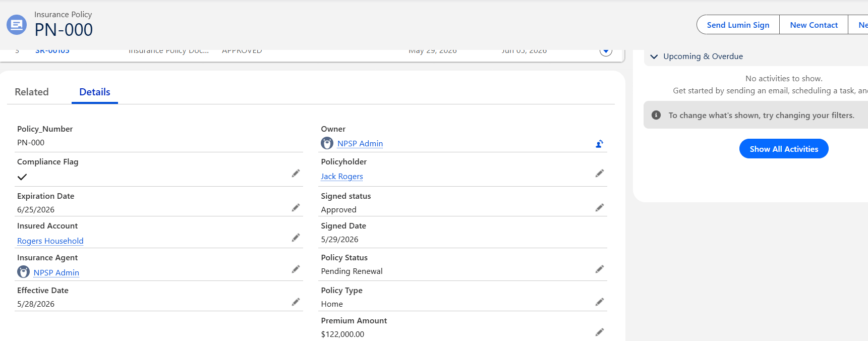Viewport: 868px width, 341px height.
Task: Click the Premium Amount $122,000.00 value
Action: click(342, 334)
